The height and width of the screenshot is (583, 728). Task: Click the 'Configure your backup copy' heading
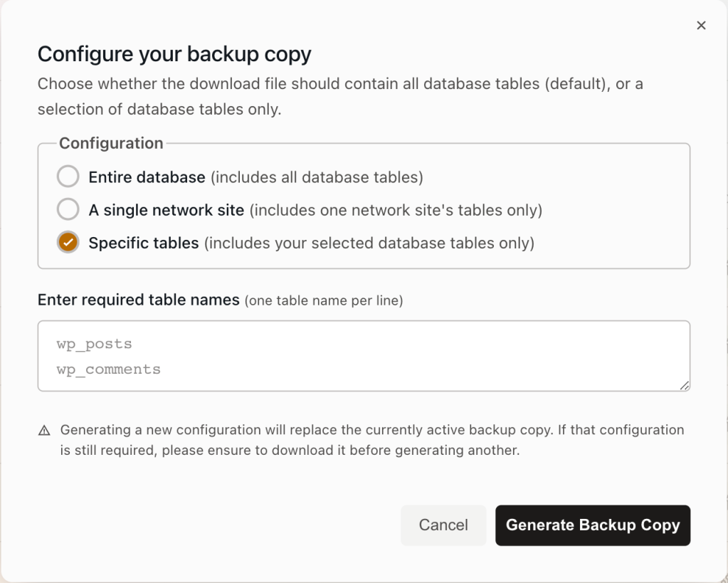click(x=174, y=54)
